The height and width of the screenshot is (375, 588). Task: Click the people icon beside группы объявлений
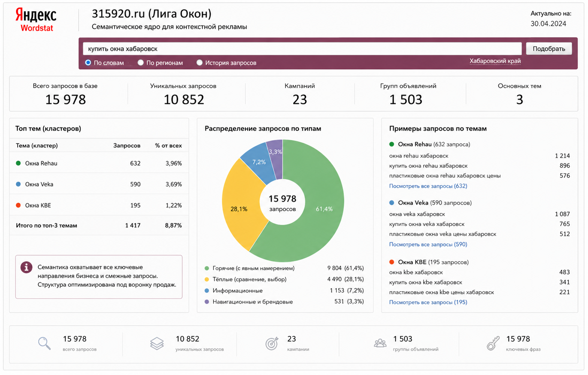click(380, 343)
